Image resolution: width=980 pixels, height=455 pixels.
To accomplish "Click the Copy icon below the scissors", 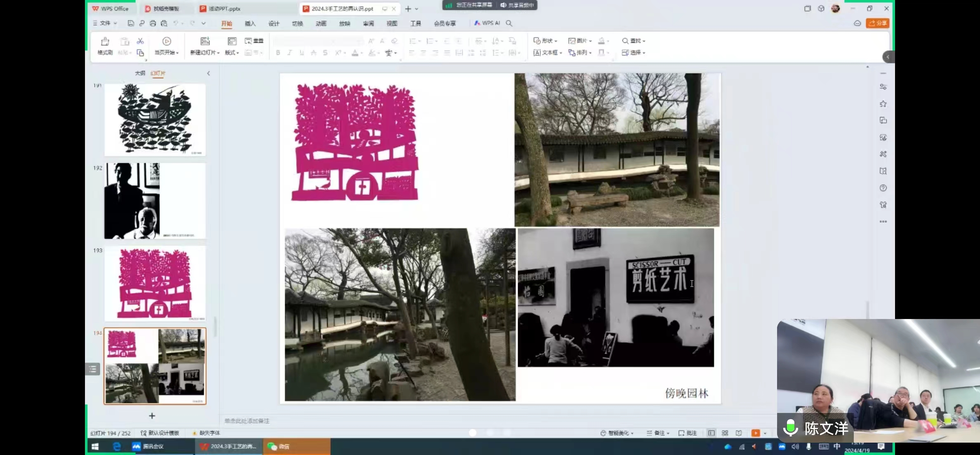I will (140, 53).
